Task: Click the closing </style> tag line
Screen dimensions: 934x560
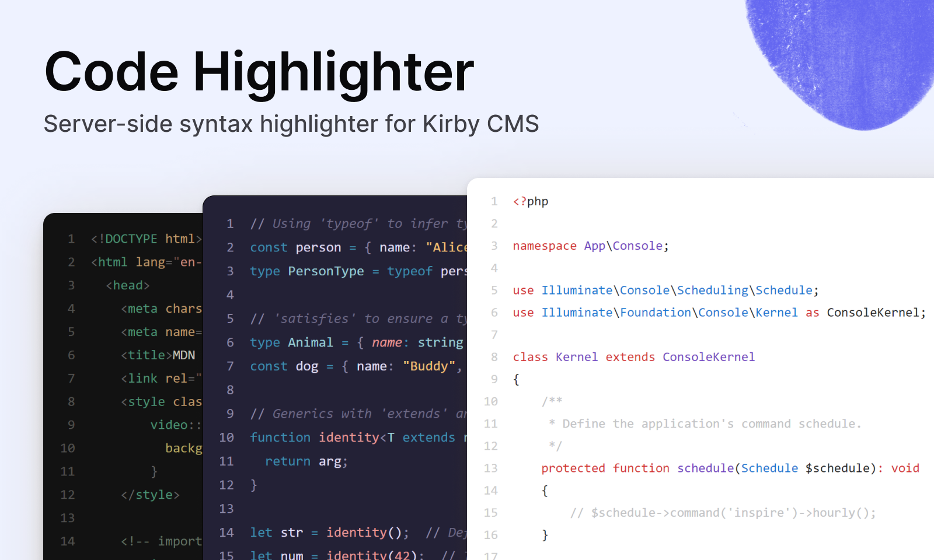Action: 151,494
